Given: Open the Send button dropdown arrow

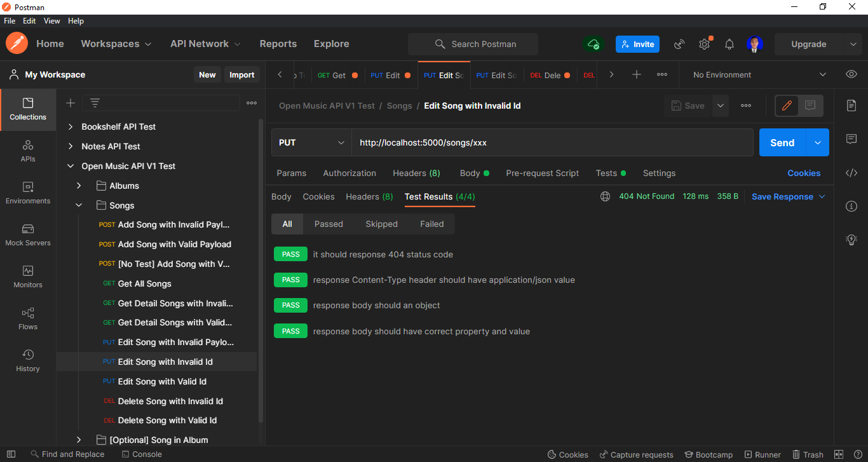Looking at the screenshot, I should tap(817, 142).
